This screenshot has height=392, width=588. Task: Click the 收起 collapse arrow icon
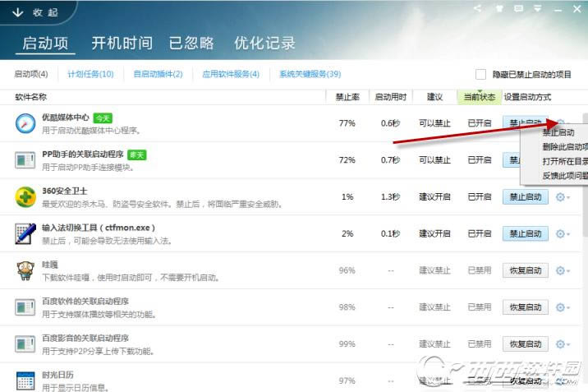tap(17, 13)
